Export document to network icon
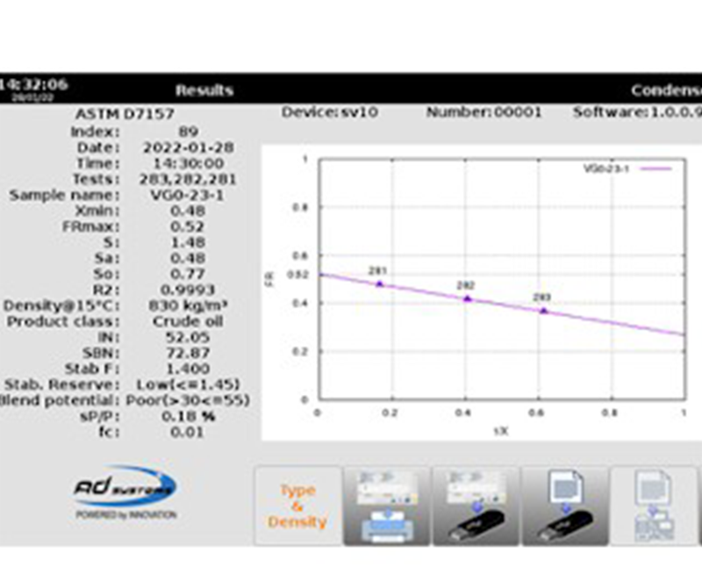The image size is (702, 588). pyautogui.click(x=655, y=506)
